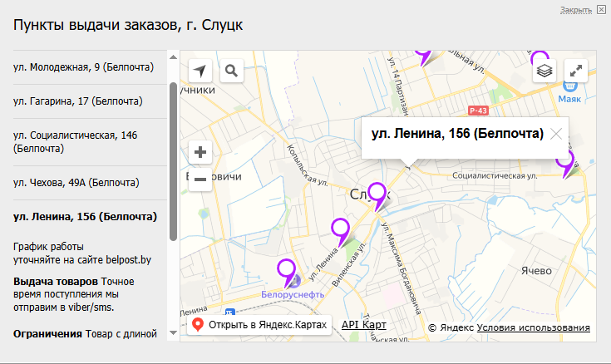
Task: Open the API Карт link
Action: 364,325
